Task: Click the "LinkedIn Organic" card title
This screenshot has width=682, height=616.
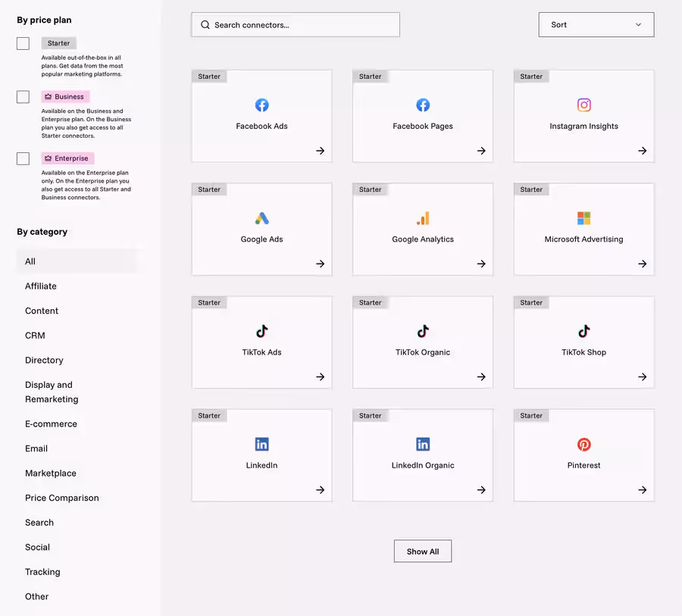Action: pos(423,465)
